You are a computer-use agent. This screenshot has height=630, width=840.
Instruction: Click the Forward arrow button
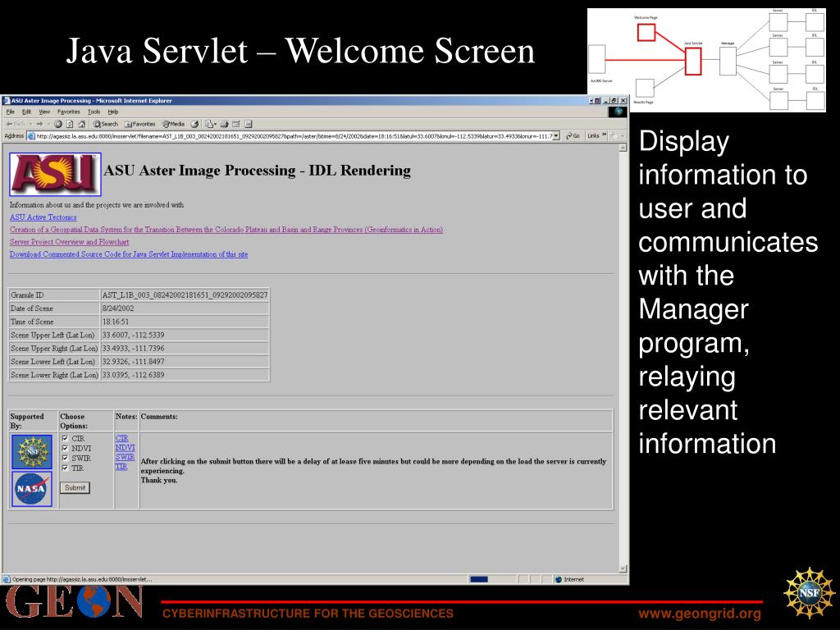[x=39, y=124]
